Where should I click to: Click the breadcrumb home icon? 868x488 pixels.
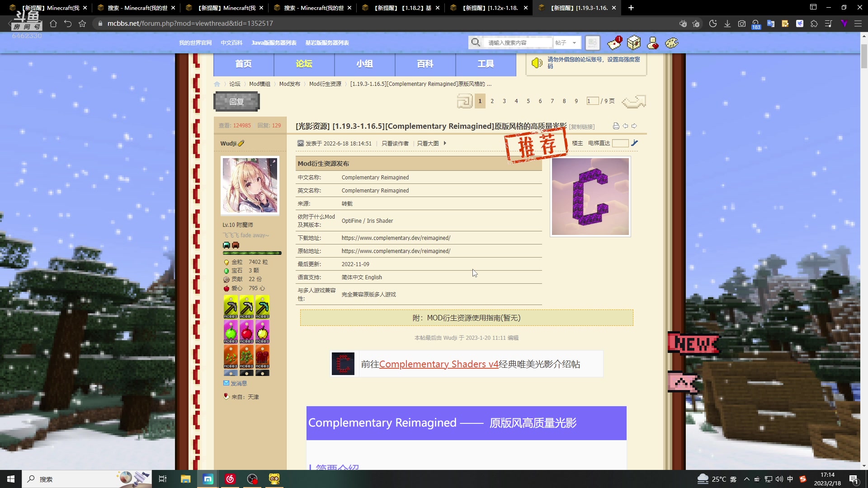pyautogui.click(x=217, y=84)
